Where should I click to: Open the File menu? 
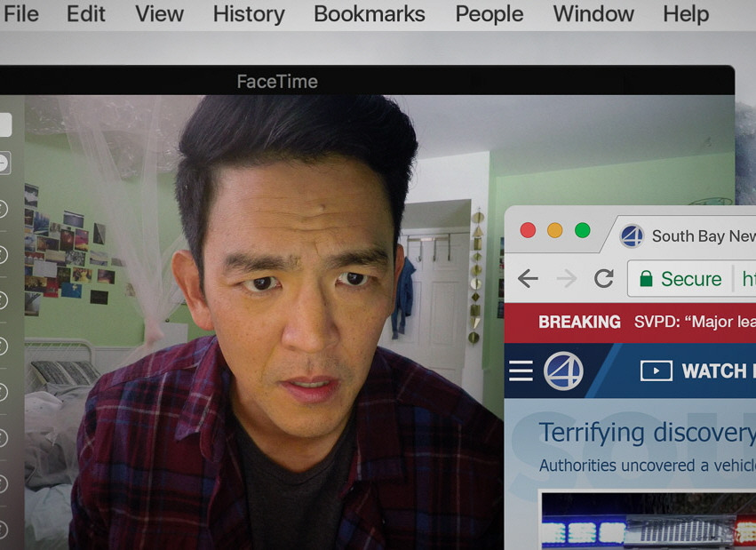20,13
